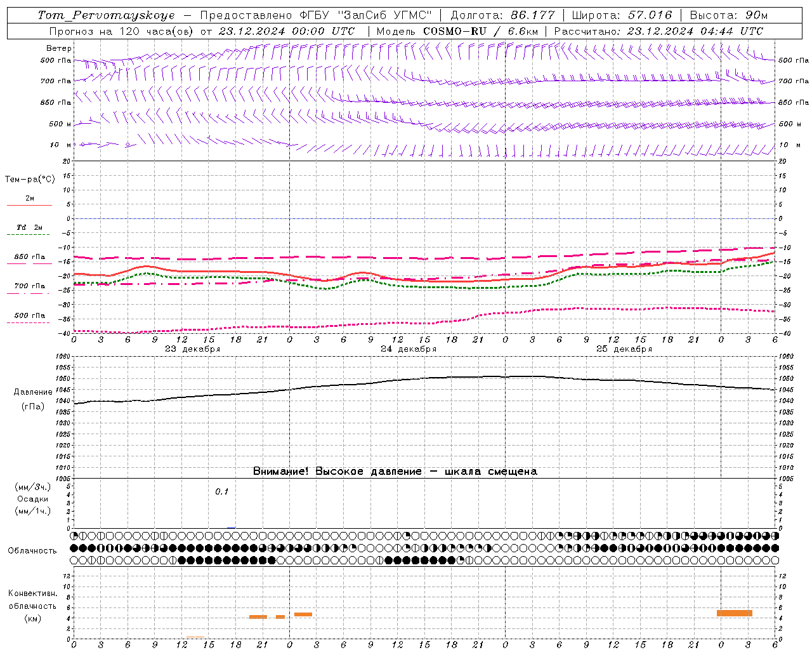Click the 'Высота: 90м' elevation value
This screenshot has height=650, width=812.
click(x=729, y=15)
